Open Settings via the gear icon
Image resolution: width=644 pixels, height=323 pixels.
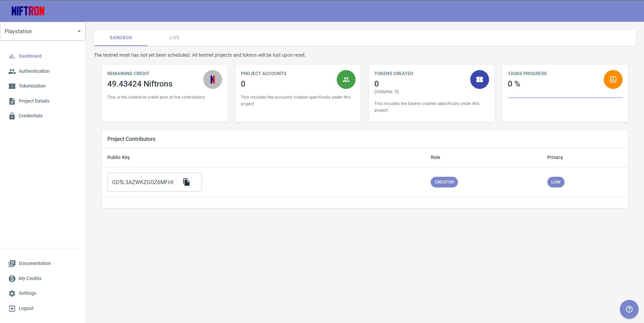12,293
